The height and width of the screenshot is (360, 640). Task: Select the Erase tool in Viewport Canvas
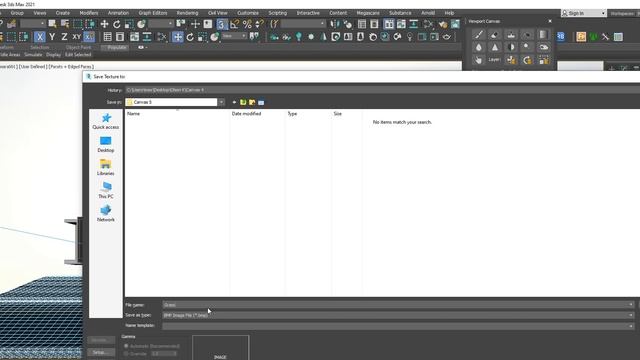coord(495,35)
